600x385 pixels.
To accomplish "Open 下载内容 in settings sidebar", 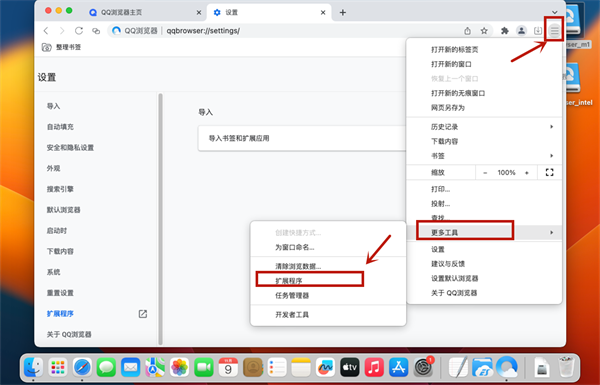I will [x=60, y=251].
